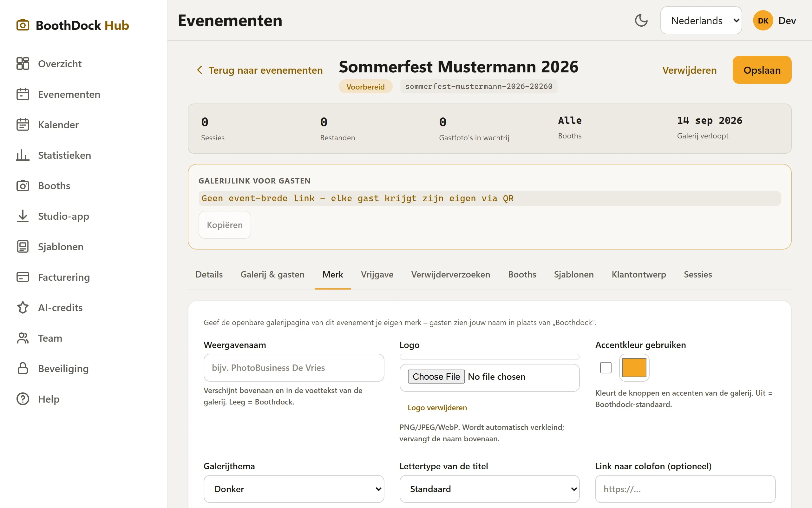The height and width of the screenshot is (508, 812).
Task: Click into the Weergavenaam input field
Action: click(294, 368)
